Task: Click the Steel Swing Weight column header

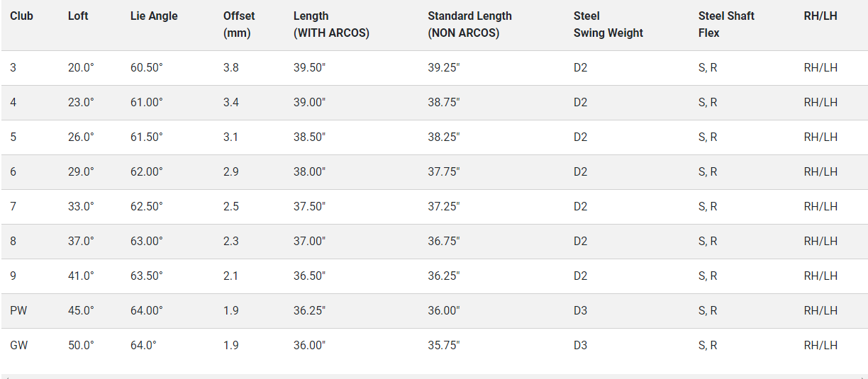Action: point(608,24)
